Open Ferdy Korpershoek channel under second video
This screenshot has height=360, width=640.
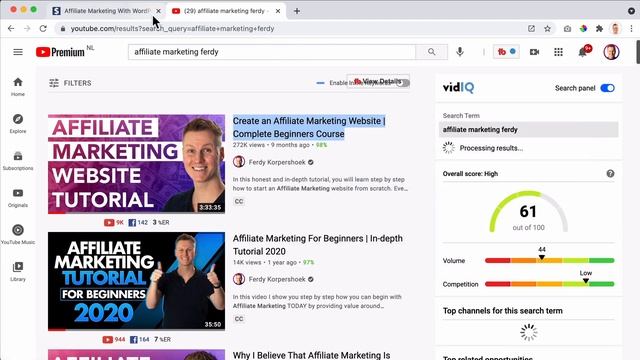[277, 279]
